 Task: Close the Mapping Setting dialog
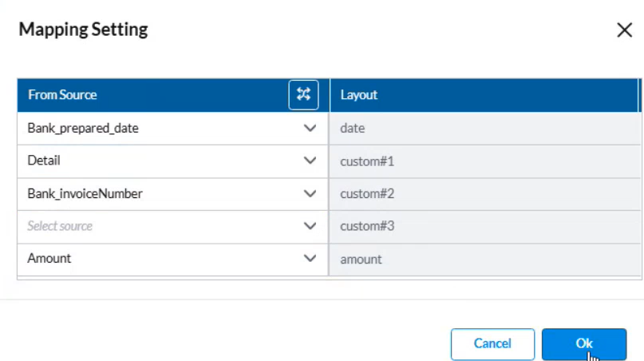(624, 30)
